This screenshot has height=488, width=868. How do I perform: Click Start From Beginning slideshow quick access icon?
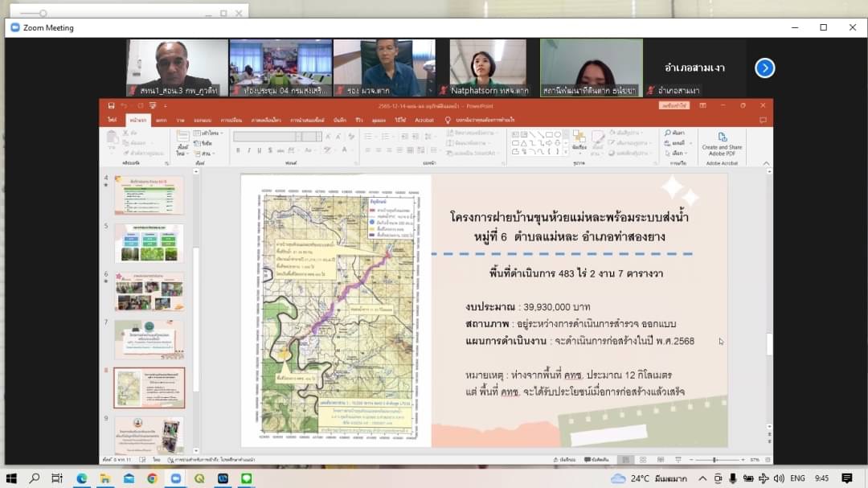153,106
